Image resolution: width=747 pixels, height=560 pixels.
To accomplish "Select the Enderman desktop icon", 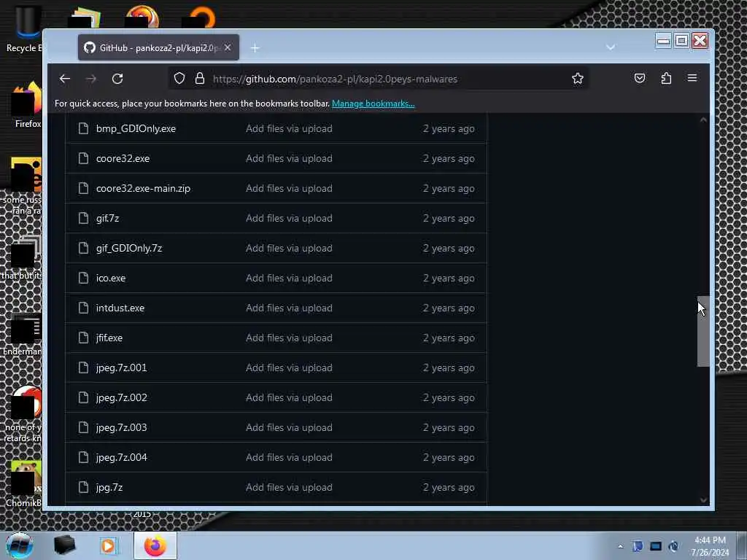I will coord(21,334).
